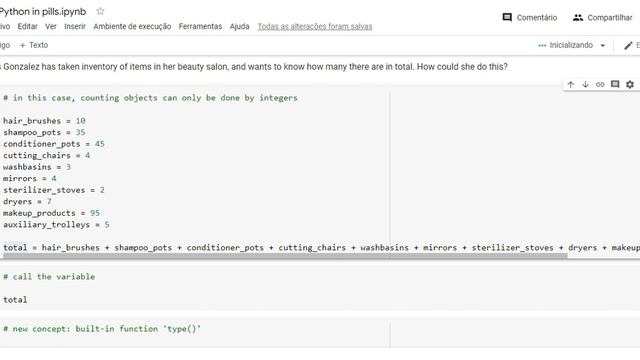Open cell settings gear icon
The height and width of the screenshot is (360, 640).
point(630,84)
